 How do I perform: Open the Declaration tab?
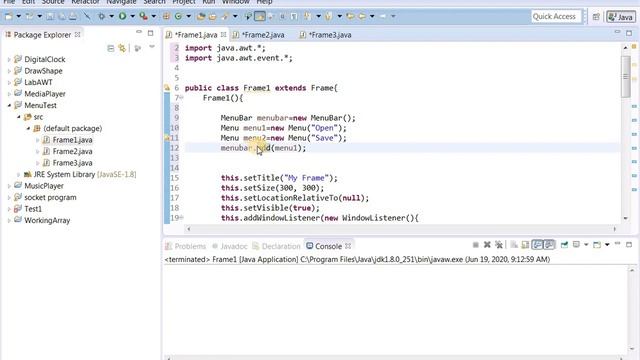pos(276,246)
